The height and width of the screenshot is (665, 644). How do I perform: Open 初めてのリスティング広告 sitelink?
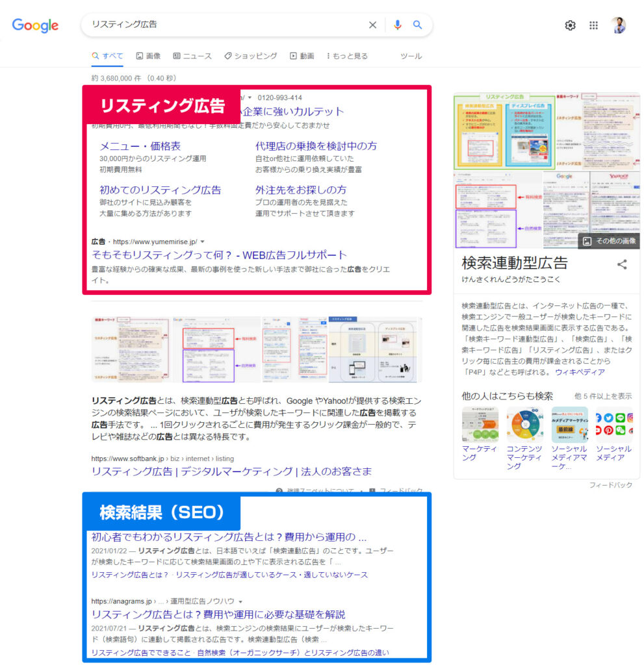[x=161, y=190]
